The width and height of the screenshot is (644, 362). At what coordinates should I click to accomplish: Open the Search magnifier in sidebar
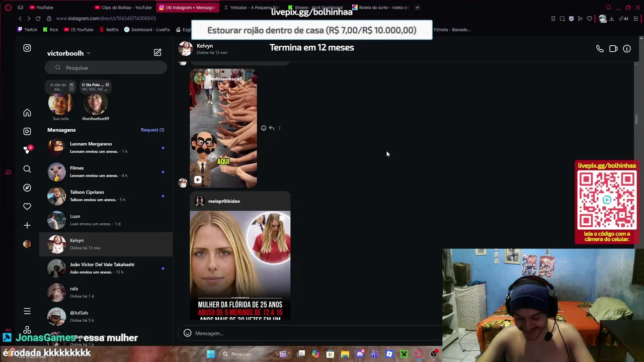[x=27, y=169]
